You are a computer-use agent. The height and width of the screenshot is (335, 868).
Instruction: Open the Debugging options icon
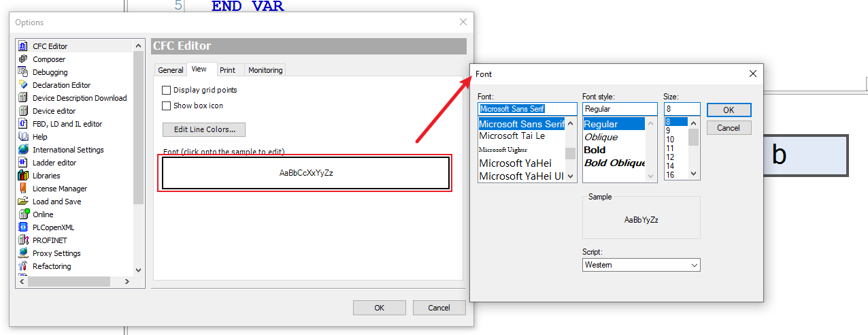point(23,72)
